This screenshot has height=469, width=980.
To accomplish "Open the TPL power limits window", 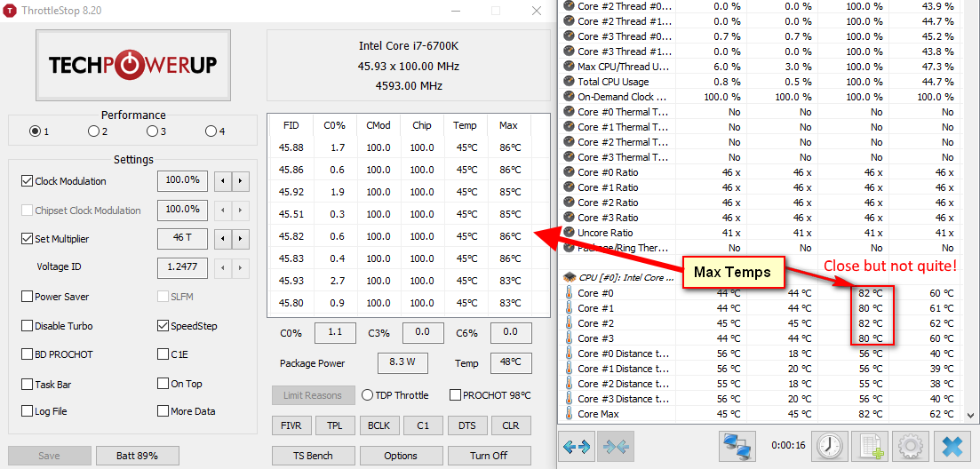I will pos(334,425).
